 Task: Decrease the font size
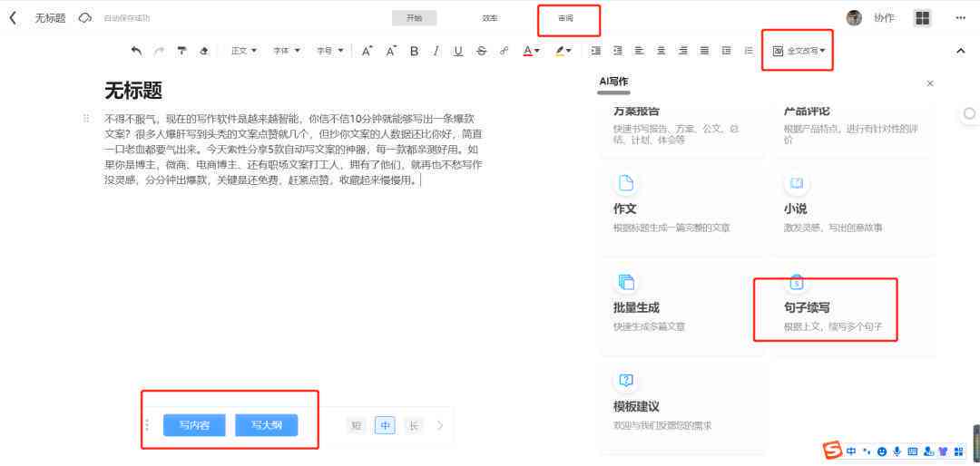pyautogui.click(x=391, y=51)
